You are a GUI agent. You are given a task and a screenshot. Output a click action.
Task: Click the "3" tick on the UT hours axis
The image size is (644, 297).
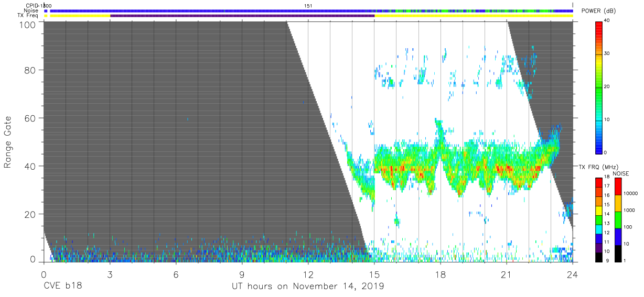(x=110, y=274)
